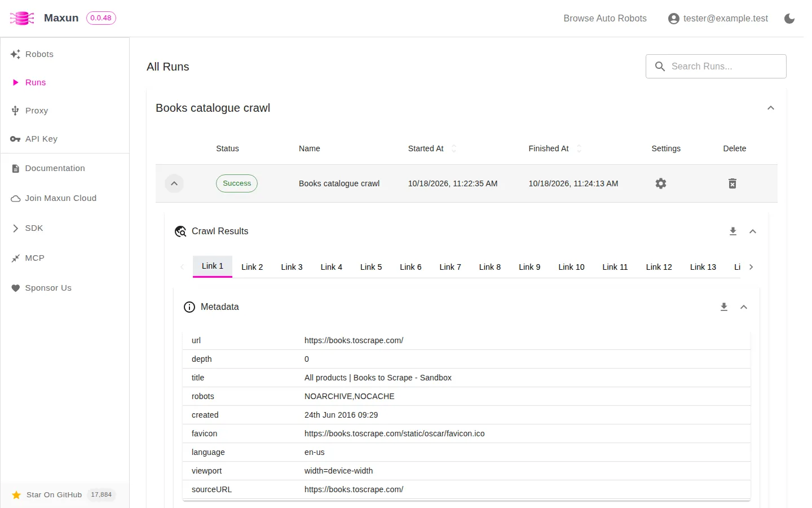Click the Crawl Results globe icon
The height and width of the screenshot is (508, 812).
[x=180, y=231]
